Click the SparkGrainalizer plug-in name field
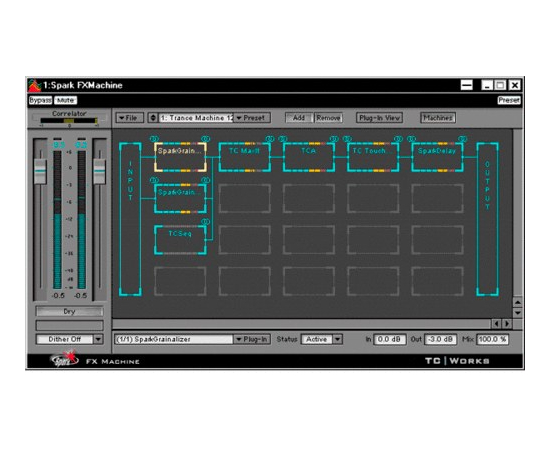The width and height of the screenshot is (550, 450). coord(174,339)
